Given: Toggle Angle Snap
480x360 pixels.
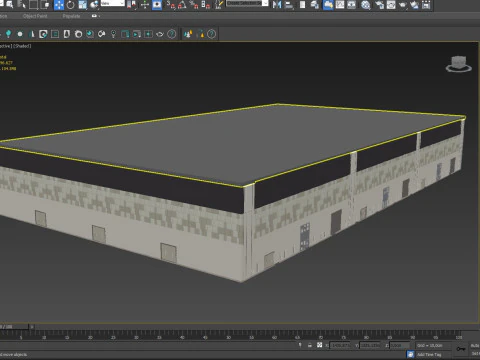Looking at the screenshot, I should click(182, 5).
